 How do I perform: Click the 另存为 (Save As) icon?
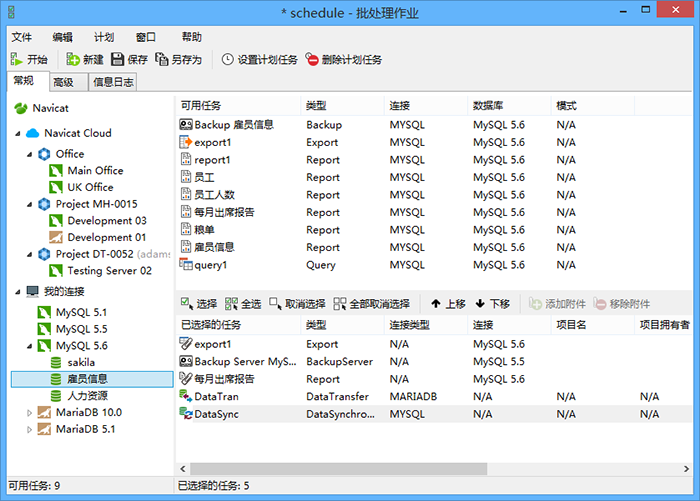(x=162, y=59)
